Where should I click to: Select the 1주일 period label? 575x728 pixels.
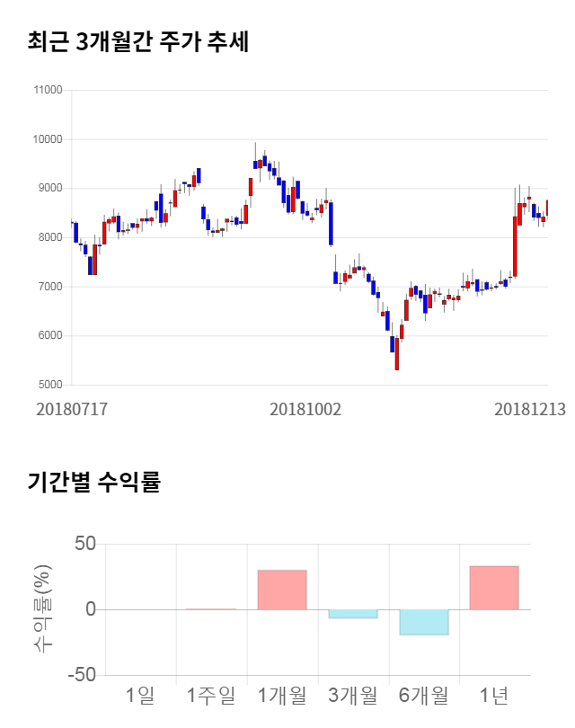tap(211, 695)
